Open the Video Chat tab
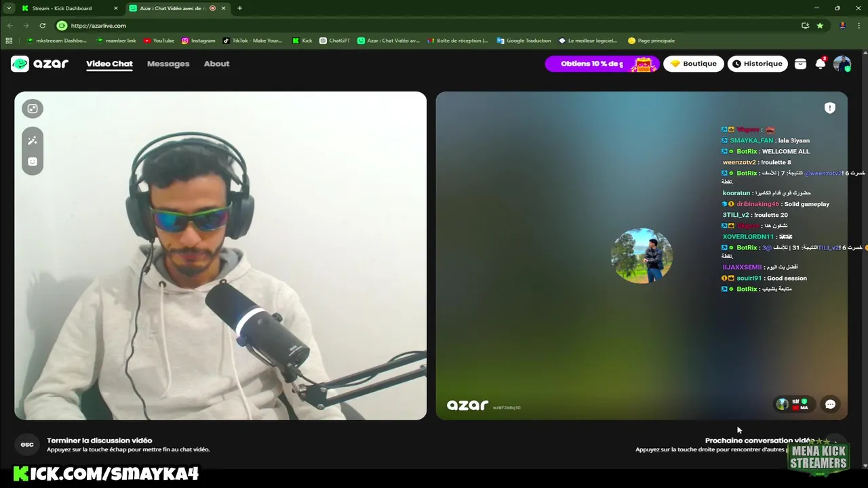Image resolution: width=868 pixels, height=488 pixels. [109, 64]
